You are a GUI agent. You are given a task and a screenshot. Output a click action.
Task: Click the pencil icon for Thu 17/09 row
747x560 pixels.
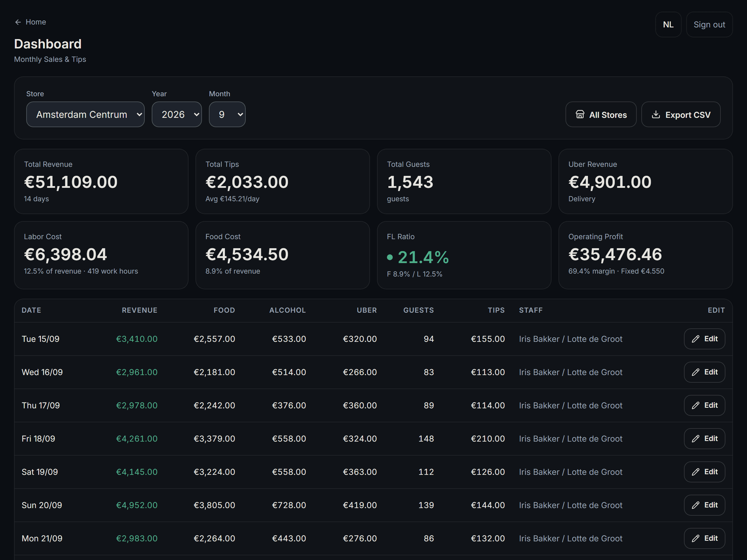click(696, 405)
